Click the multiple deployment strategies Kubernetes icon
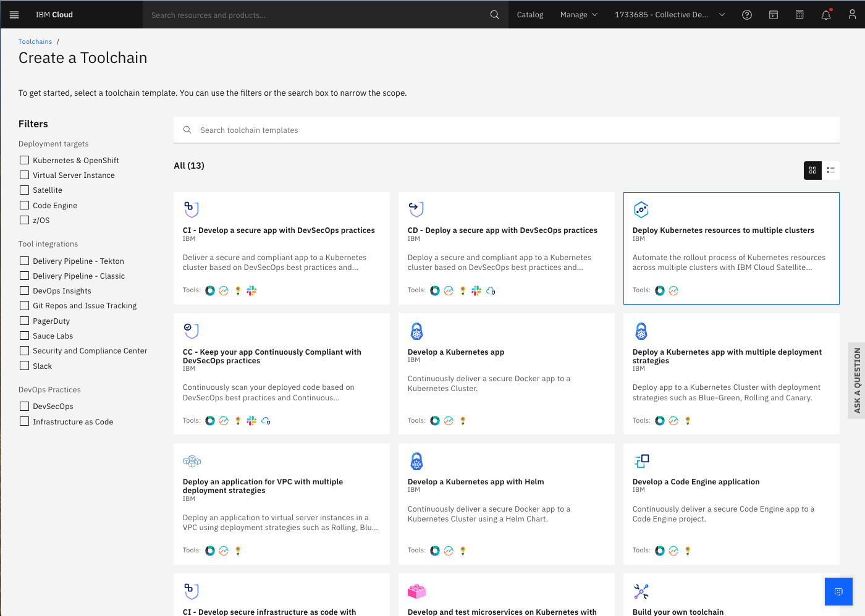865x616 pixels. click(x=641, y=331)
